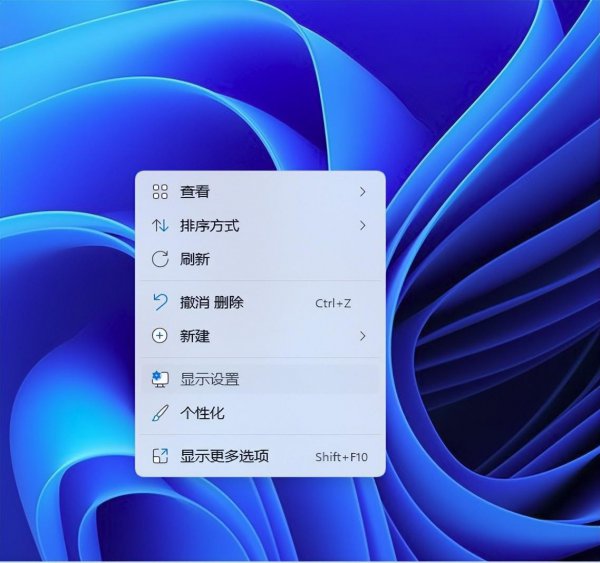The image size is (600, 563).
Task: Open the 排序方式 menu entry
Action: point(260,225)
